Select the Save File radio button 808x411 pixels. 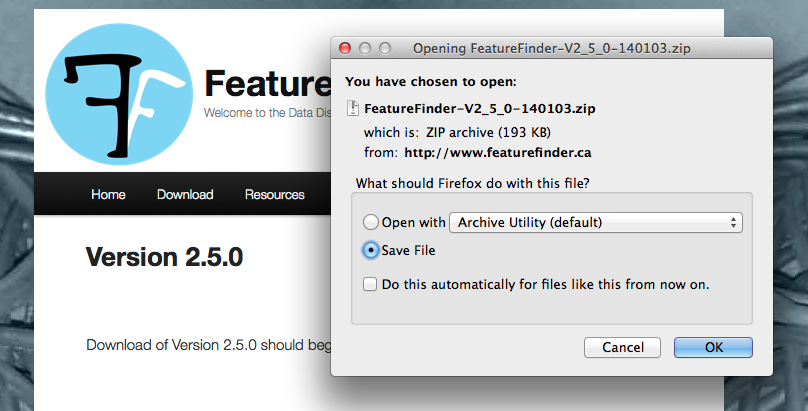tap(371, 250)
